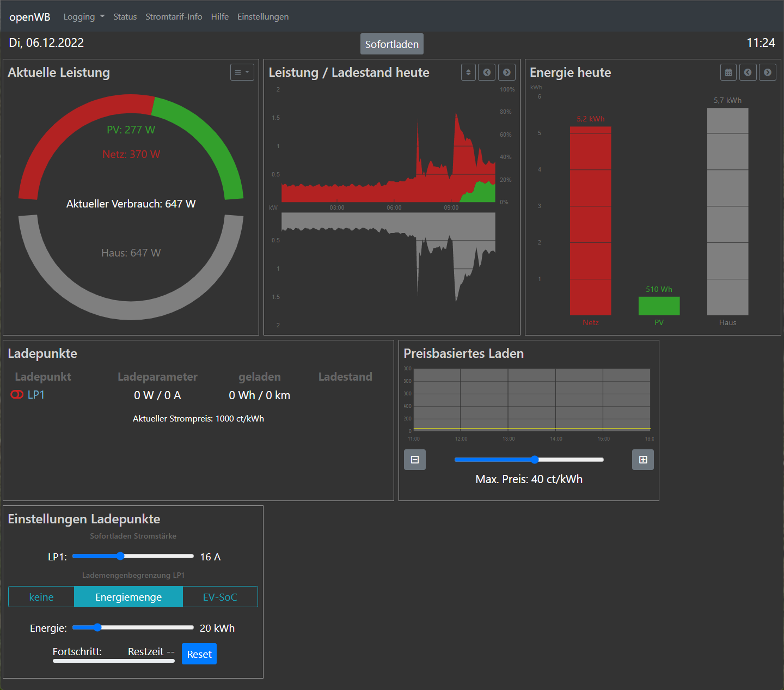The image size is (784, 690).
Task: Select 'EV-SoC' charge limit option
Action: pyautogui.click(x=220, y=597)
